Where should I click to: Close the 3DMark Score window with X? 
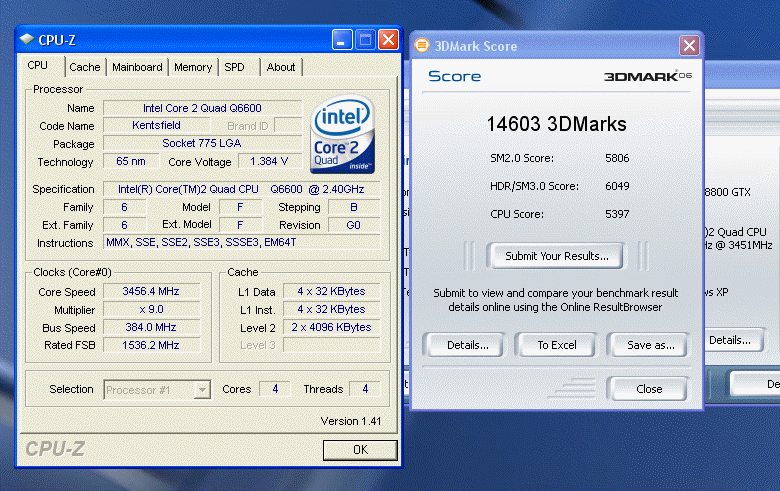coord(689,46)
